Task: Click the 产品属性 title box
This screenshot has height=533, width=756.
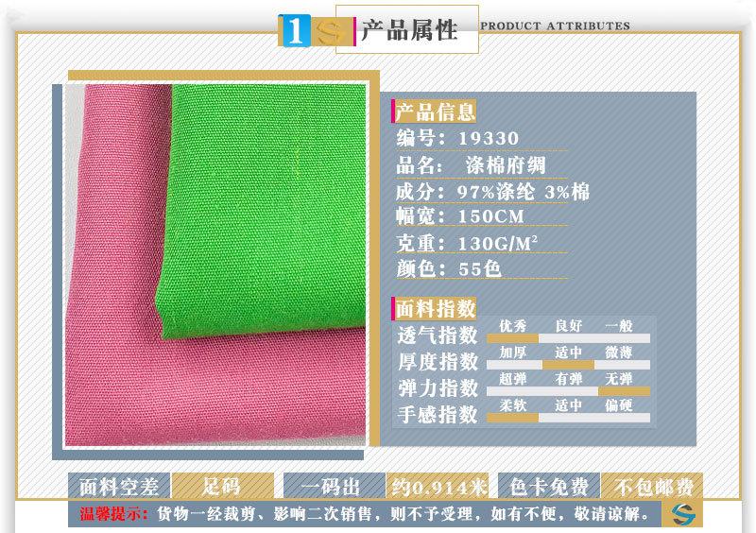Action: 408,29
